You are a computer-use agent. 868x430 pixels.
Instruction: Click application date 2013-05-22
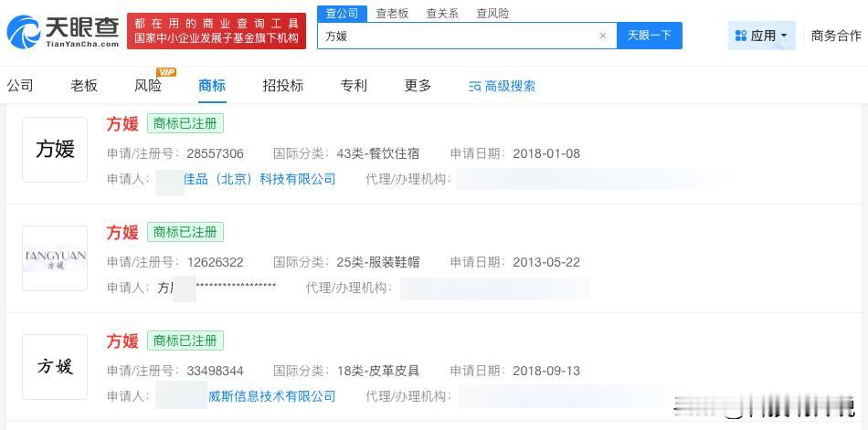pyautogui.click(x=546, y=262)
